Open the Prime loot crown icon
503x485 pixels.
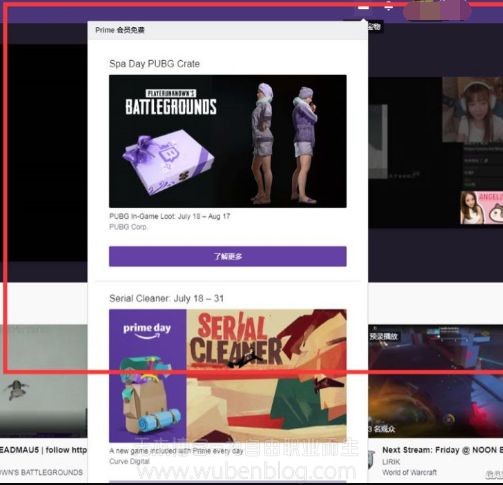(x=363, y=7)
